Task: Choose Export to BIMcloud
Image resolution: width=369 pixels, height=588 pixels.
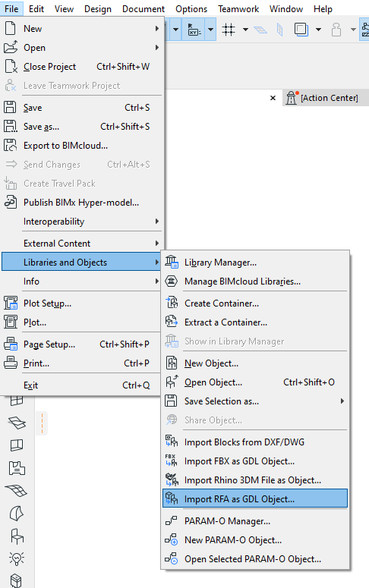Action: 82,146
